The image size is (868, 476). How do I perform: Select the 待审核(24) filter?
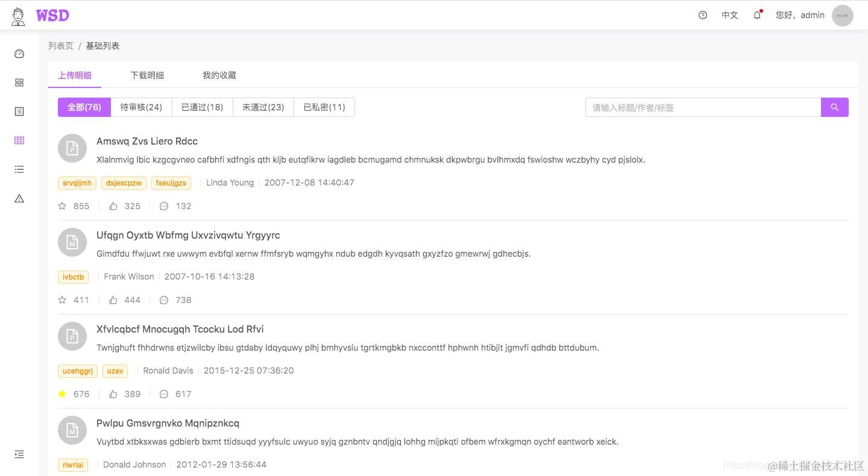[141, 107]
